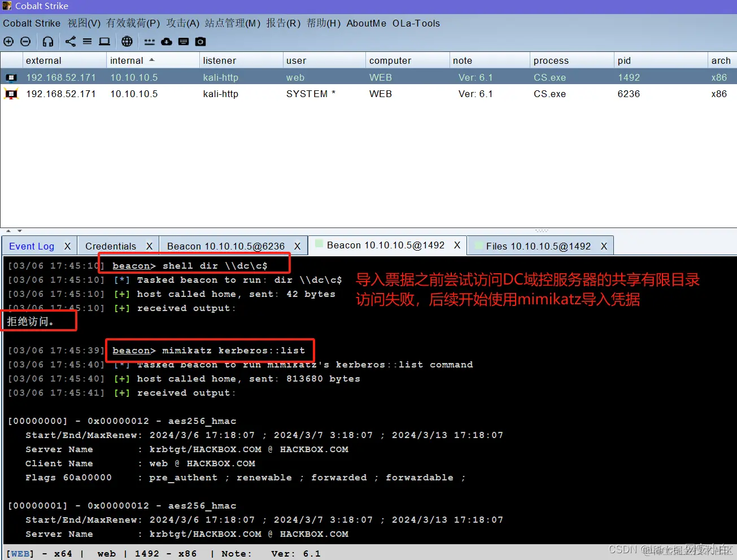Close the Beacon 10.10.10.5@6236 tab
This screenshot has width=737, height=560.
[297, 246]
